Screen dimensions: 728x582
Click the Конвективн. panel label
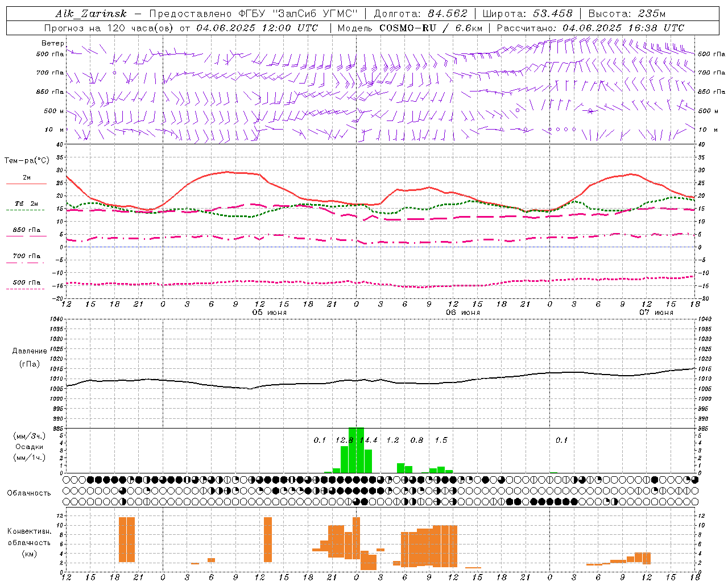point(30,531)
